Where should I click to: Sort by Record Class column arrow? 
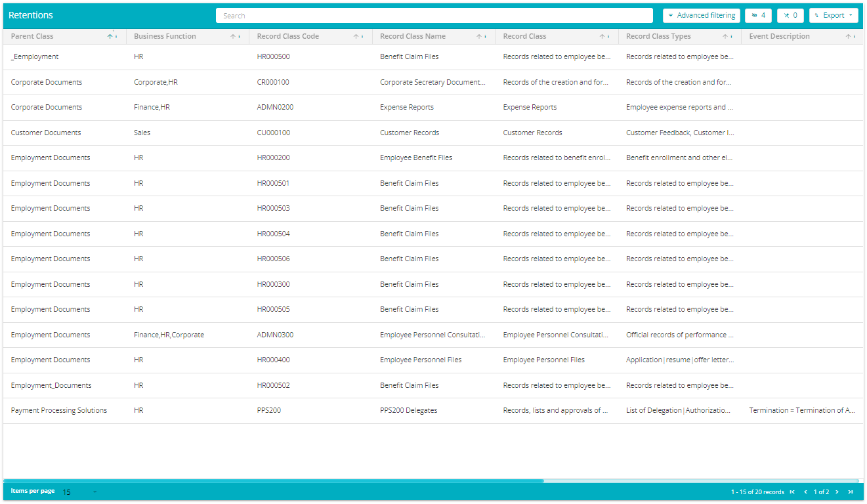(x=602, y=37)
